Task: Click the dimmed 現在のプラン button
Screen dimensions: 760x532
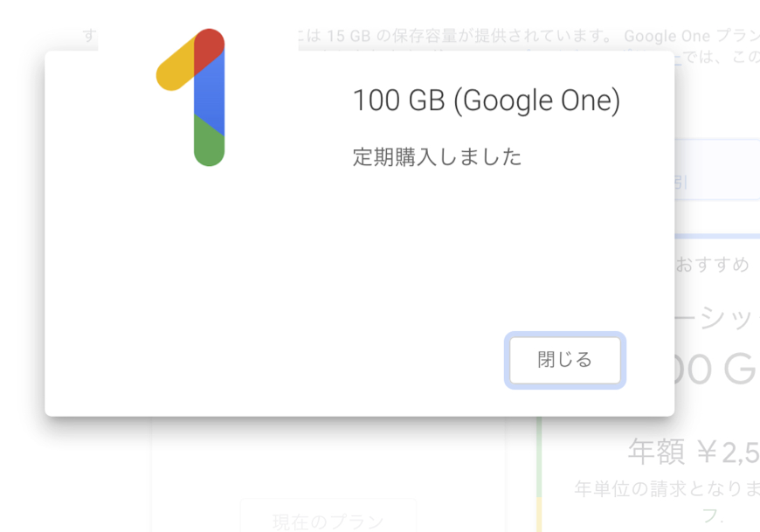Action: 328,522
